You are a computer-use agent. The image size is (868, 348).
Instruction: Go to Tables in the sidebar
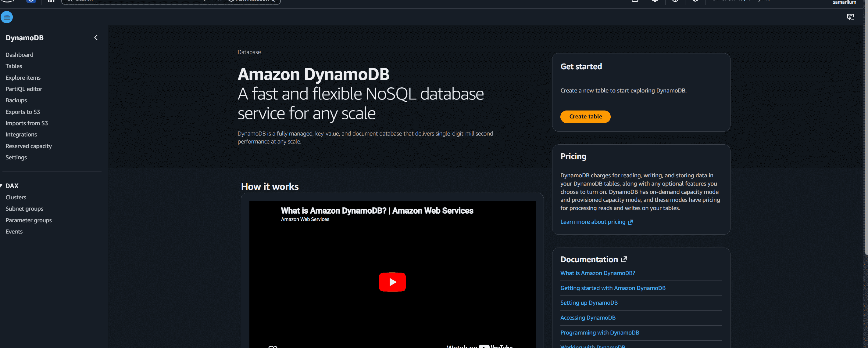(x=14, y=66)
